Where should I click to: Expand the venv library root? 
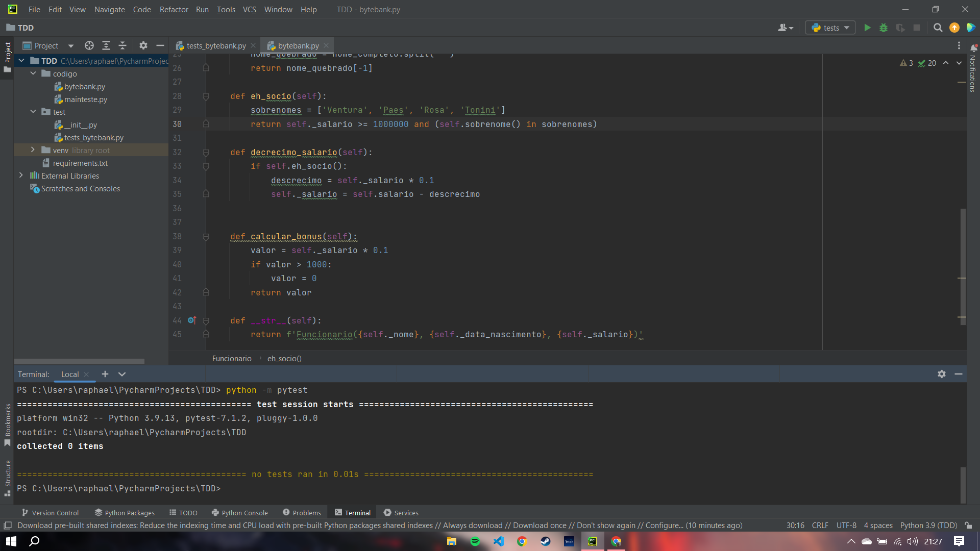33,150
